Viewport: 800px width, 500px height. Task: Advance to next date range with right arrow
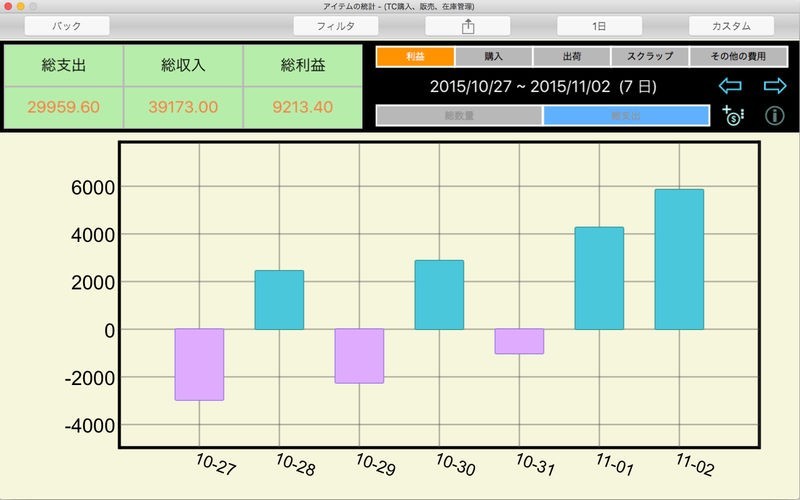point(775,86)
